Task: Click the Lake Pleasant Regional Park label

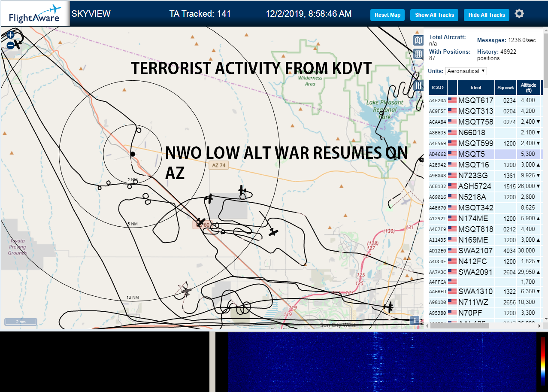Action: [385, 109]
